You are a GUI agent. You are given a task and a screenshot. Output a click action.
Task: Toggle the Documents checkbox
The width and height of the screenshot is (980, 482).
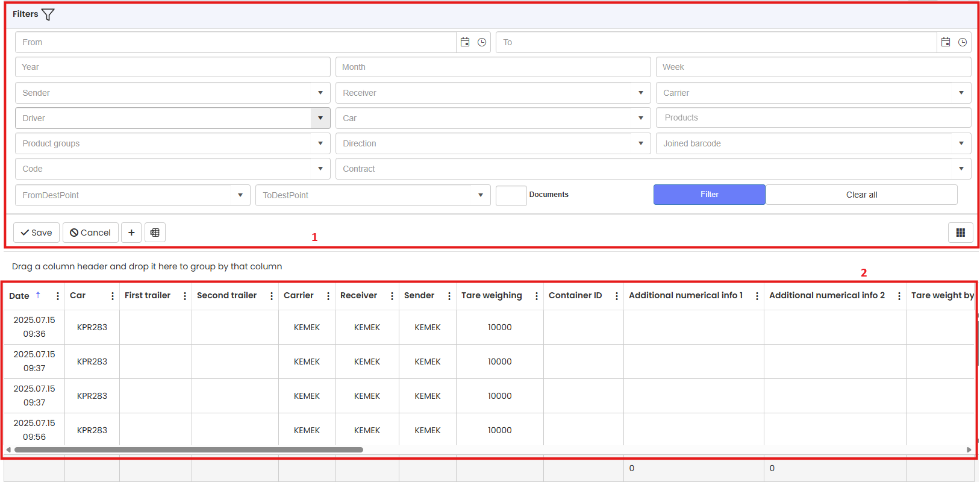click(x=511, y=195)
